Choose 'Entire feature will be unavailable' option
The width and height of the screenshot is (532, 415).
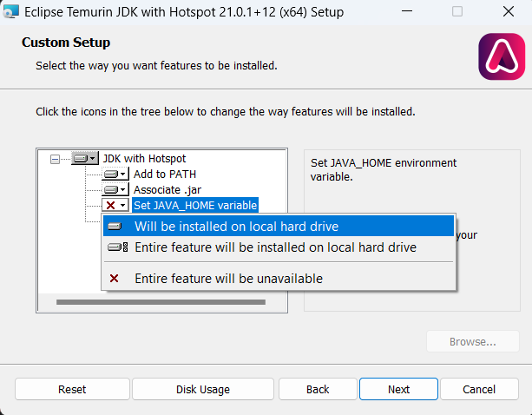click(x=279, y=279)
